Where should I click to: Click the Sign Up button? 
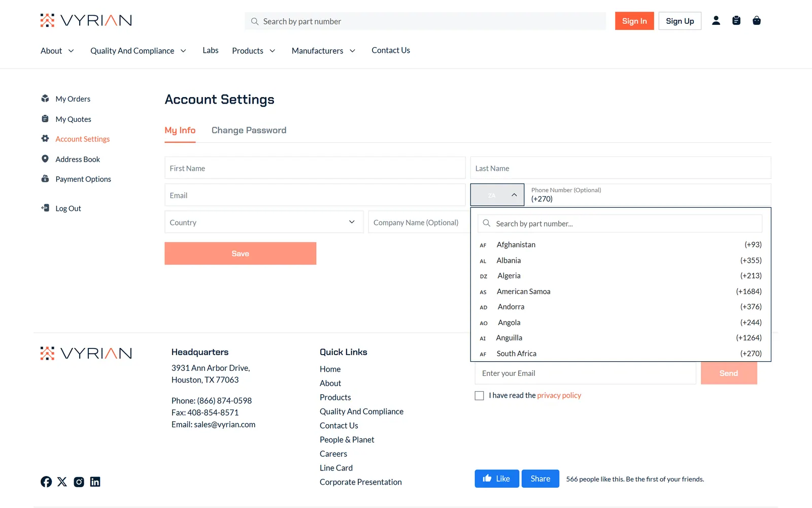(x=680, y=21)
